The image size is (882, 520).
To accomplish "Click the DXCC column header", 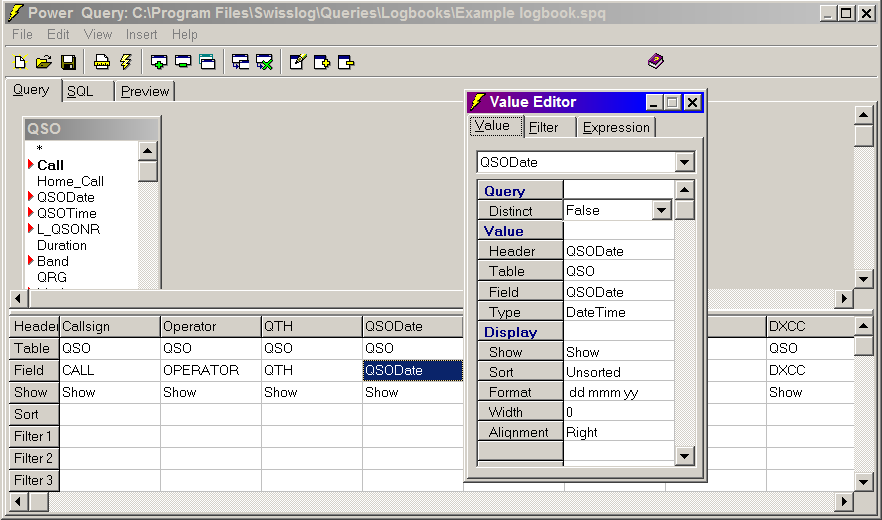I will 810,326.
